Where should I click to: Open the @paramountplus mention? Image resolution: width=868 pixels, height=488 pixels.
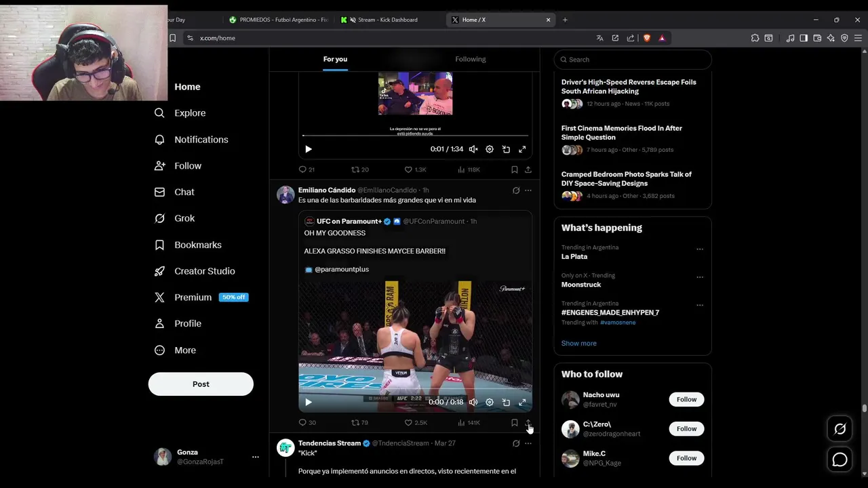click(x=342, y=270)
